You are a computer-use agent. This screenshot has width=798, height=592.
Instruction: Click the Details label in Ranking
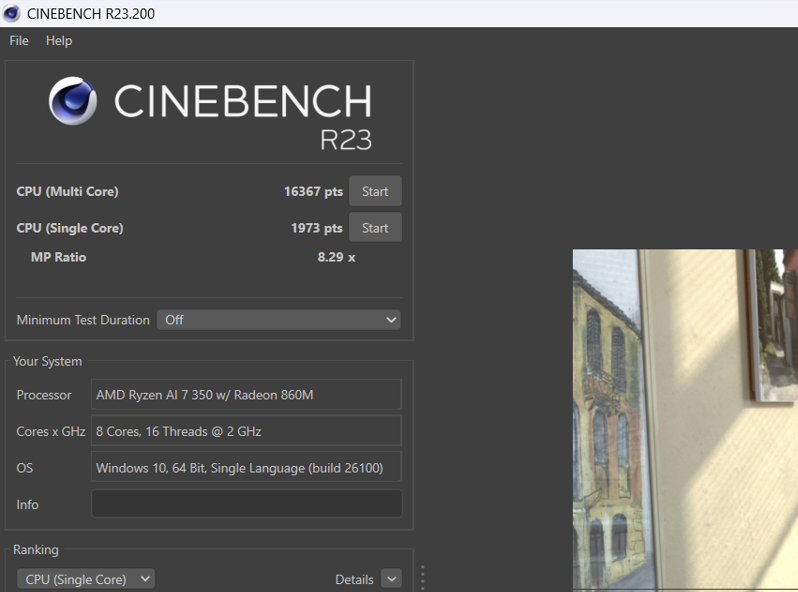coord(354,579)
